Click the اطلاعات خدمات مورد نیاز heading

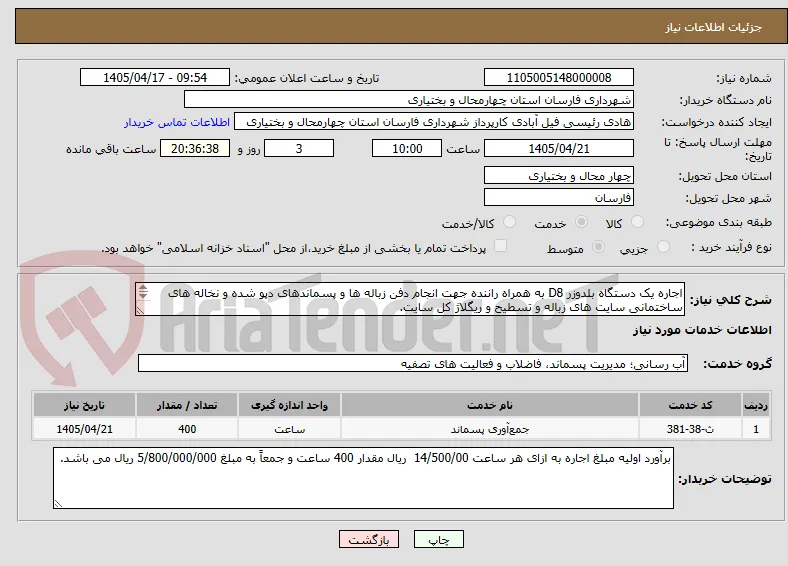702,330
